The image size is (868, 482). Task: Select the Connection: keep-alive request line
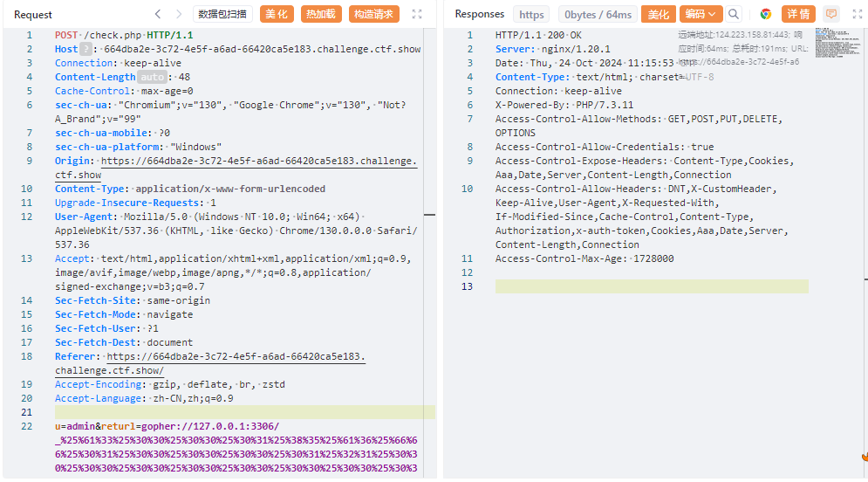click(118, 63)
